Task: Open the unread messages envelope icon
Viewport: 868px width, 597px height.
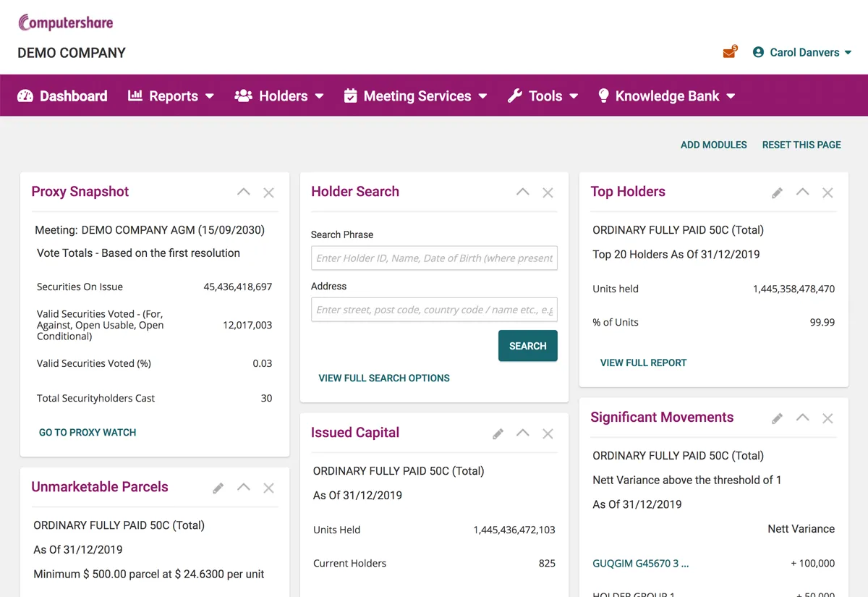Action: (x=730, y=52)
